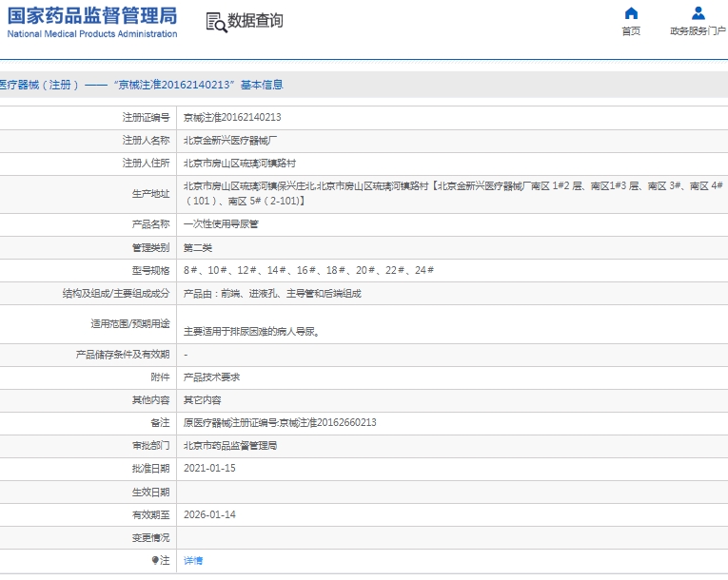Click the 生效日期 field label

click(151, 492)
